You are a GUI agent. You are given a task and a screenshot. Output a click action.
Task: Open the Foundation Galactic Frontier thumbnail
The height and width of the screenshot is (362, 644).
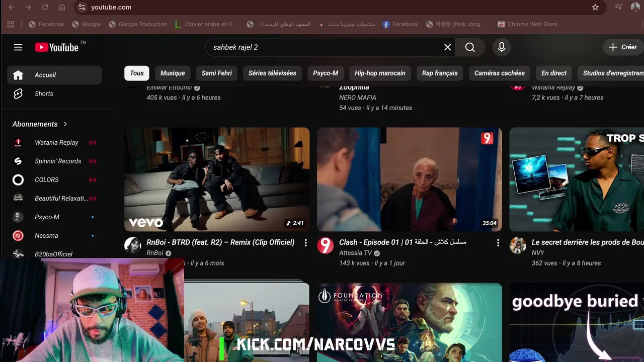point(410,322)
